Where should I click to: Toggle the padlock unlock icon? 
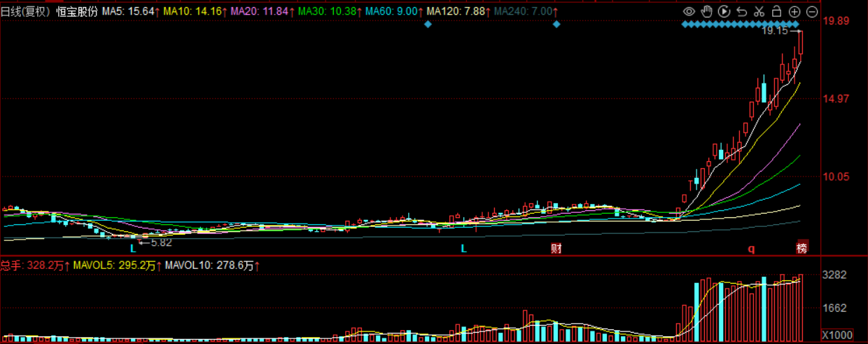pos(777,11)
